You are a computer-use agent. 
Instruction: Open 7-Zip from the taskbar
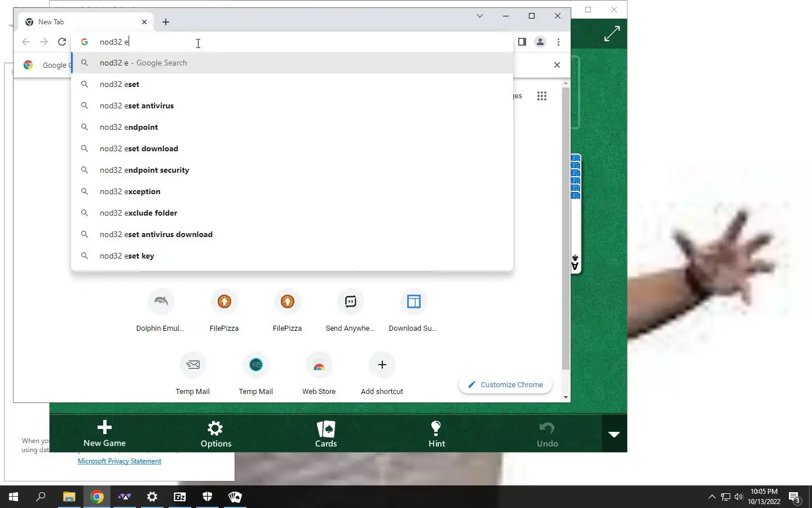point(180,497)
